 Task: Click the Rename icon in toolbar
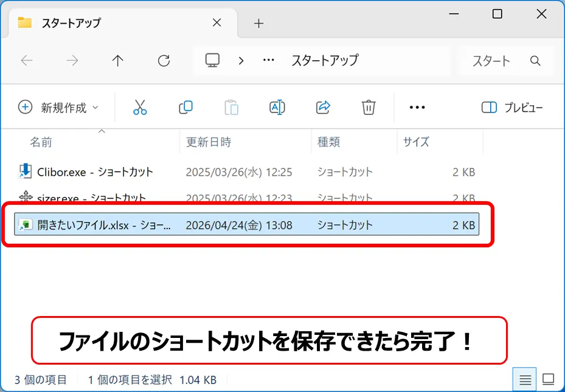tap(277, 108)
